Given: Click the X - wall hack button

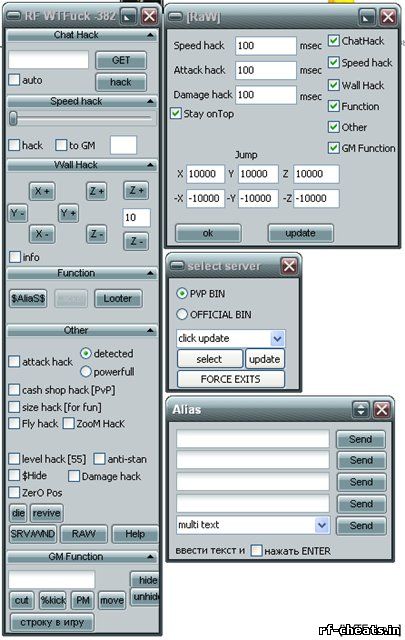Looking at the screenshot, I should [x=42, y=234].
